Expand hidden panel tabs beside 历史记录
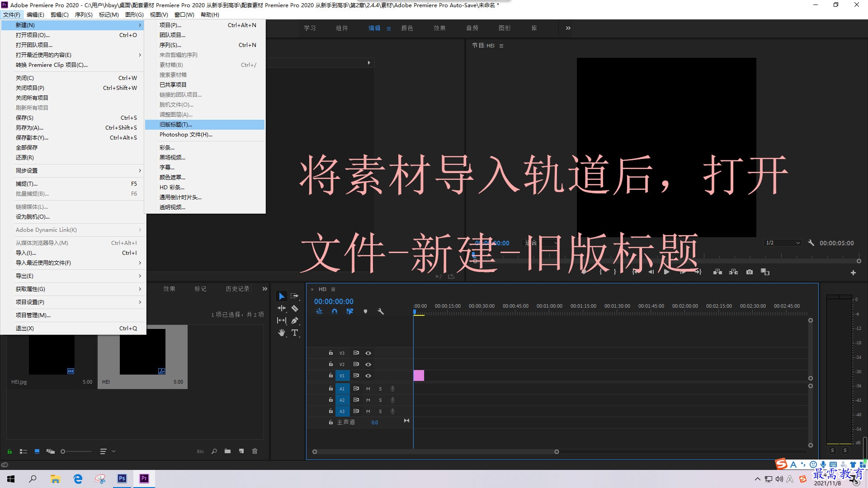 point(265,289)
